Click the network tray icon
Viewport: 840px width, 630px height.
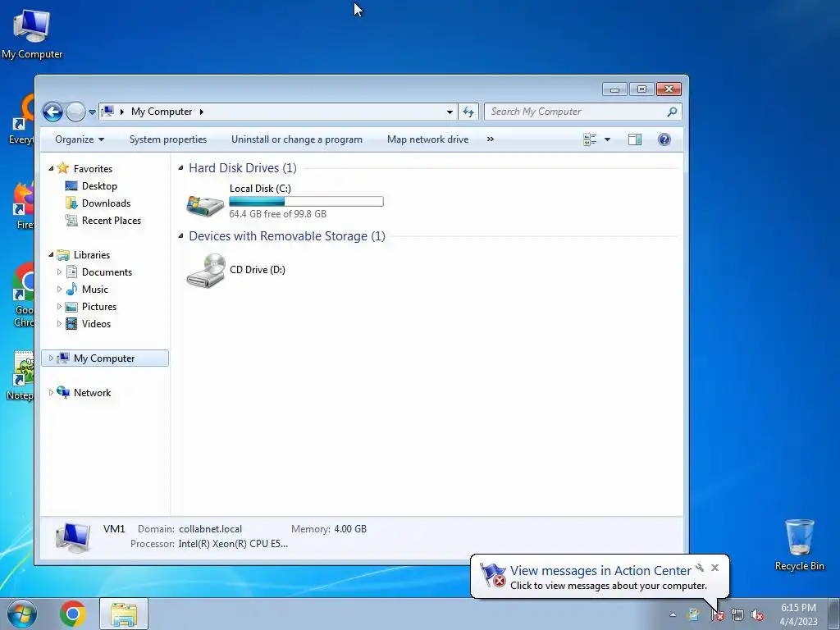click(x=737, y=615)
